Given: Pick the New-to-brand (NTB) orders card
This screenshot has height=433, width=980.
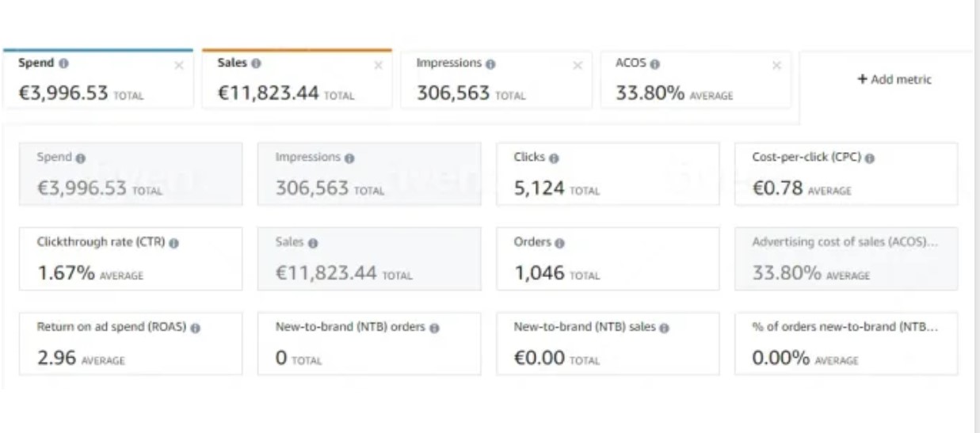Looking at the screenshot, I should (x=369, y=344).
